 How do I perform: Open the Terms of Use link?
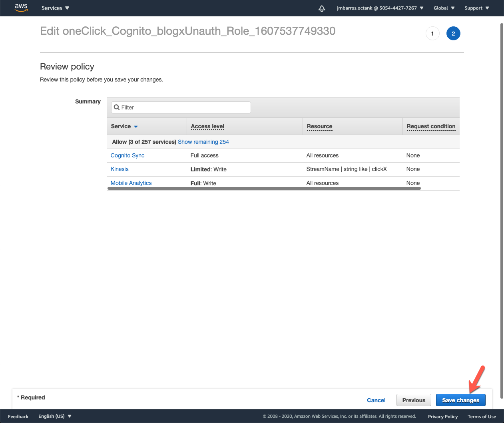tap(482, 416)
